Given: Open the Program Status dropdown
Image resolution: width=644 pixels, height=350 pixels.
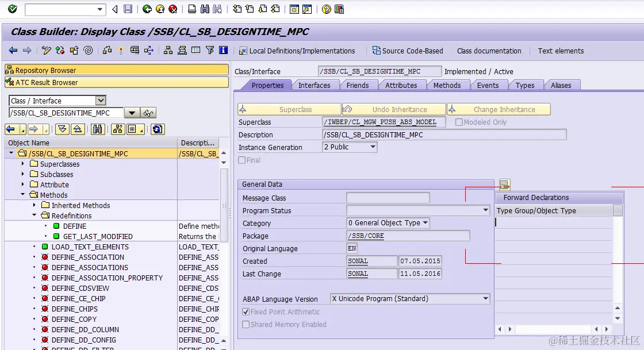Looking at the screenshot, I should tap(485, 210).
